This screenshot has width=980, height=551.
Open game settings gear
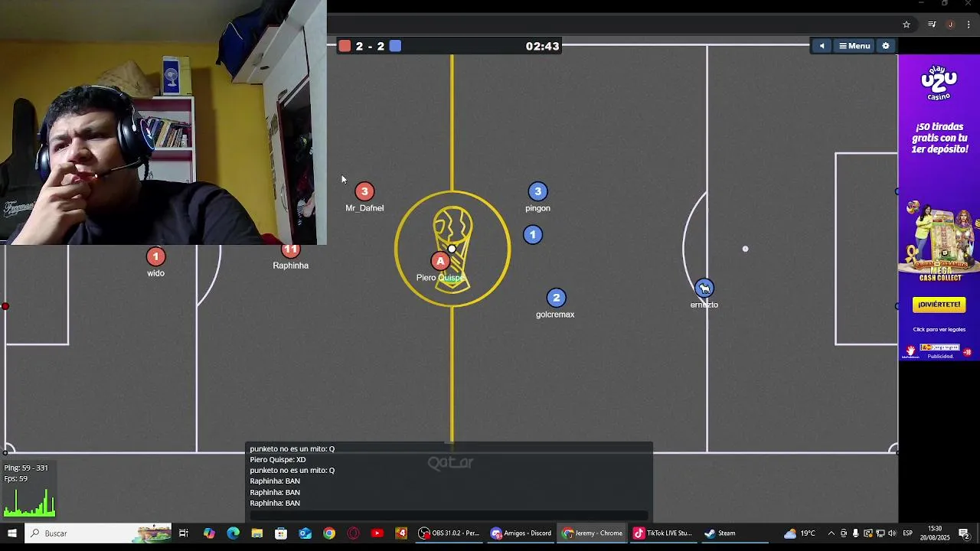click(x=886, y=46)
